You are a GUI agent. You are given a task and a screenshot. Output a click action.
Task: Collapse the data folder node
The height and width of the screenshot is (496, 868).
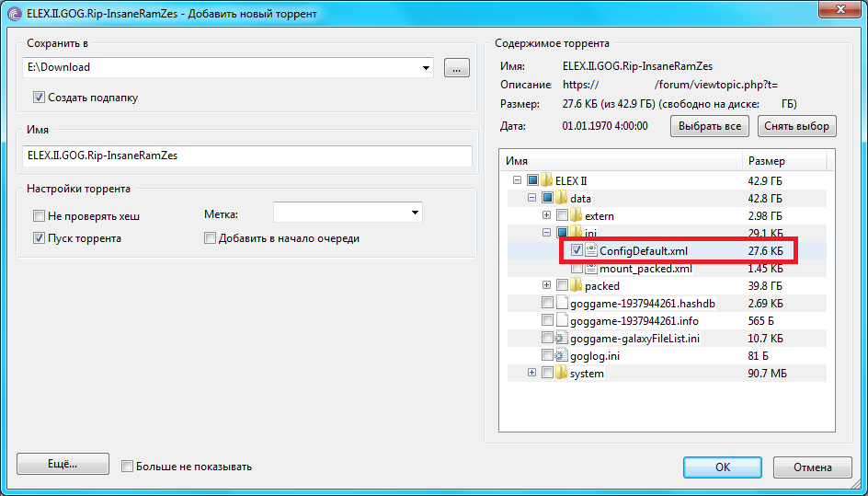tap(532, 198)
